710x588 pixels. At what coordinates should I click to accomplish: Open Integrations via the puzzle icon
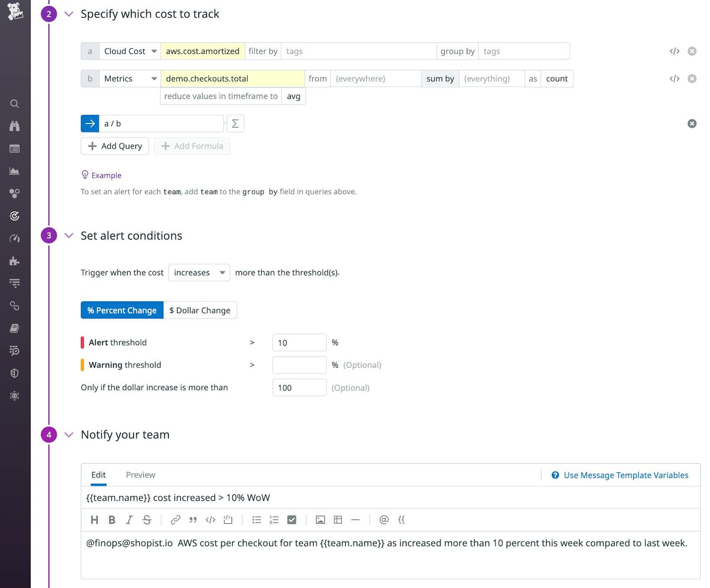tap(15, 262)
